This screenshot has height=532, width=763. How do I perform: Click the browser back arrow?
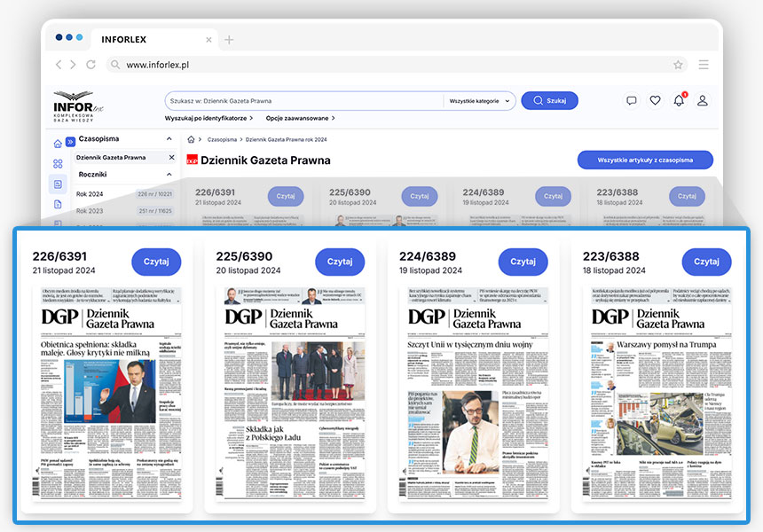[59, 65]
